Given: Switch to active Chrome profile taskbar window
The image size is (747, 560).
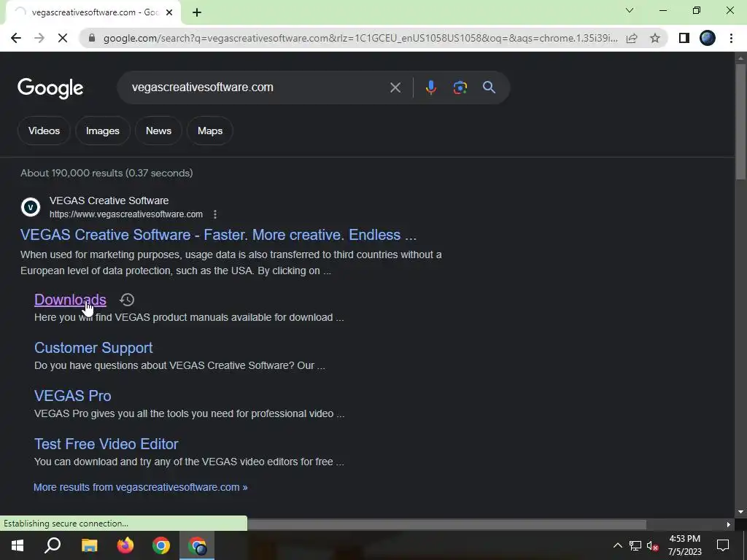Looking at the screenshot, I should (x=197, y=545).
